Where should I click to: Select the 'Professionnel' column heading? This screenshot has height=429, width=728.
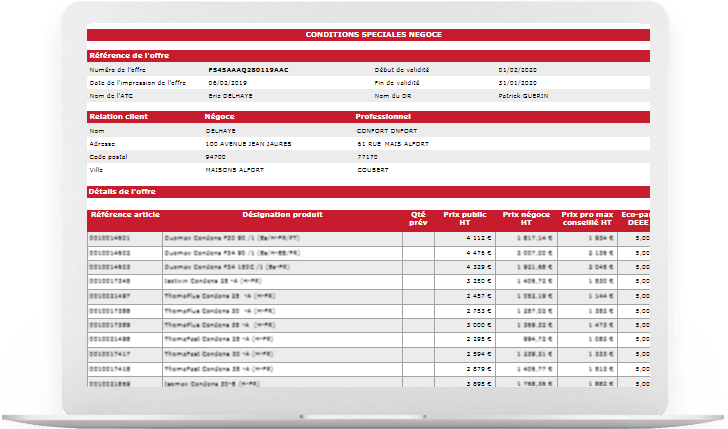coord(382,116)
